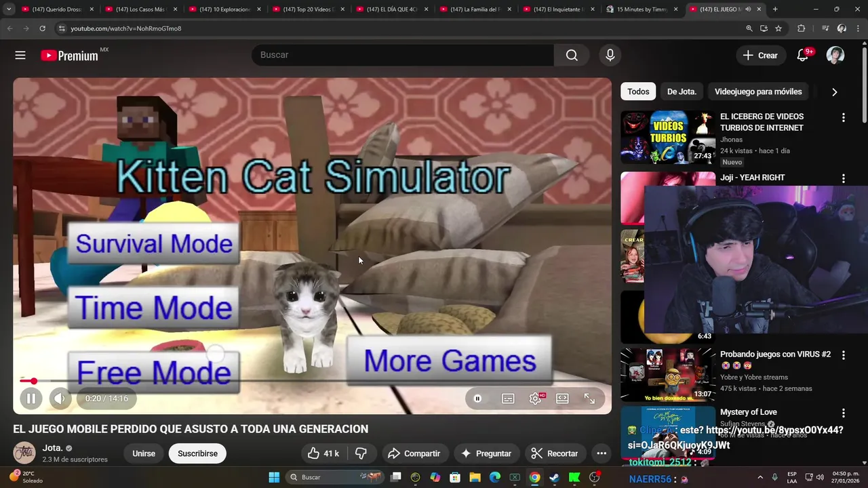Open the notifications bell
Viewport: 868px width, 488px height.
point(803,56)
